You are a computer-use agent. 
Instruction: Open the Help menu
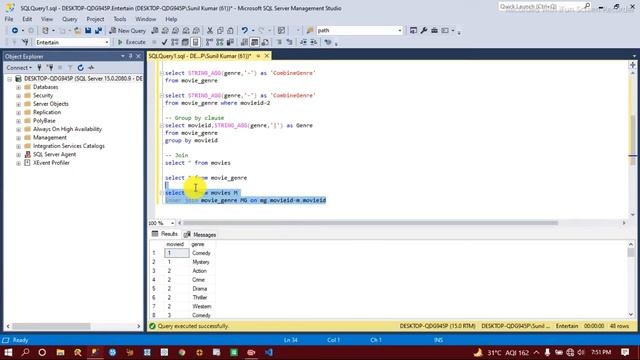[171, 19]
